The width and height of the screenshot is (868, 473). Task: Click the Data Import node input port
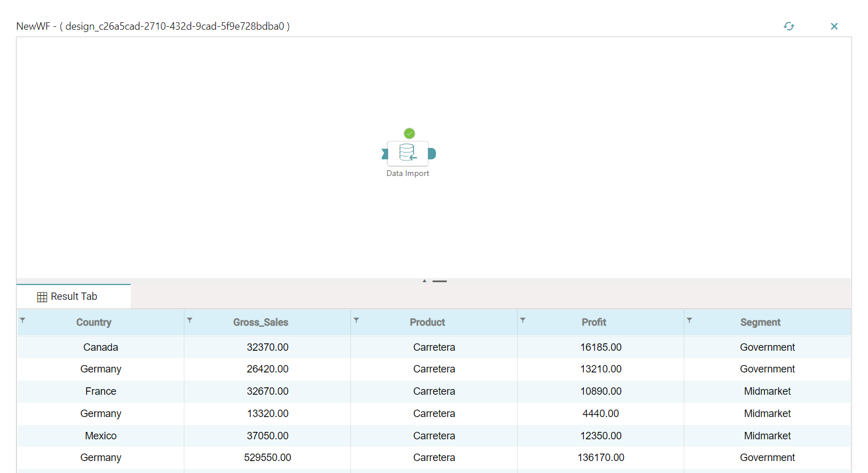click(385, 154)
